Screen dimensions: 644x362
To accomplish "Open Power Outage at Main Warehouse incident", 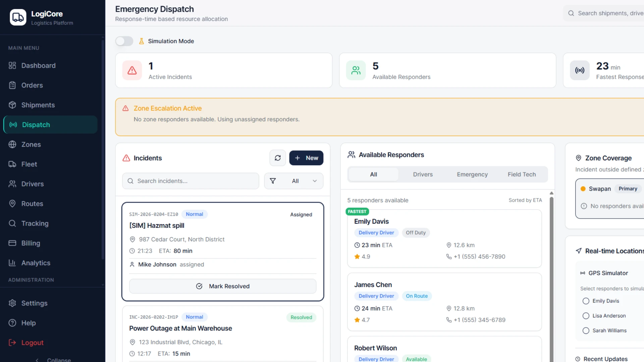I will tap(180, 328).
